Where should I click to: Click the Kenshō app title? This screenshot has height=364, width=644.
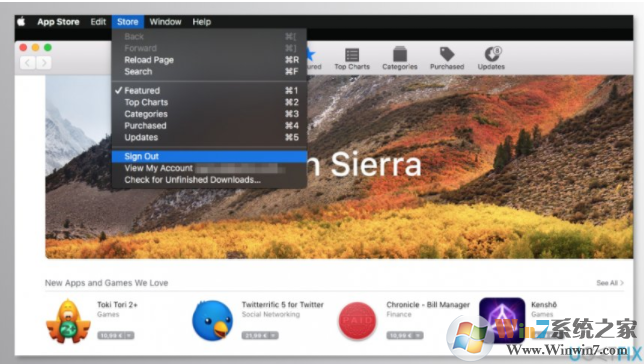click(x=544, y=305)
